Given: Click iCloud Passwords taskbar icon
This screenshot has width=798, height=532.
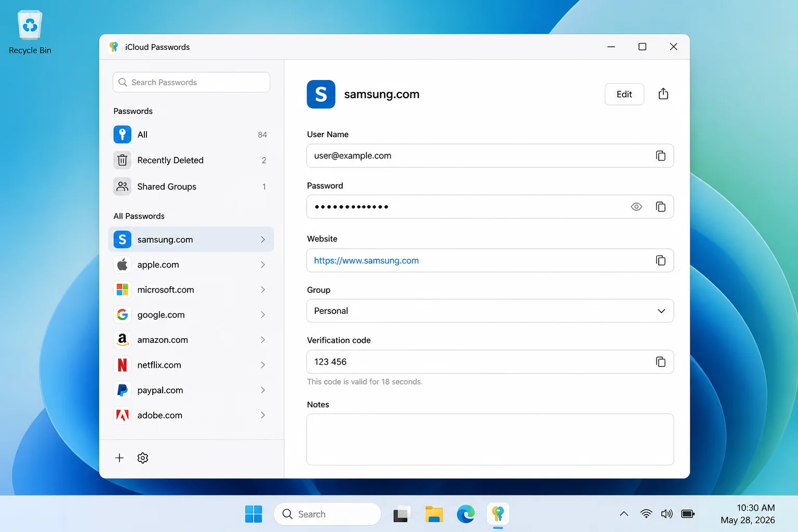Looking at the screenshot, I should pyautogui.click(x=498, y=514).
